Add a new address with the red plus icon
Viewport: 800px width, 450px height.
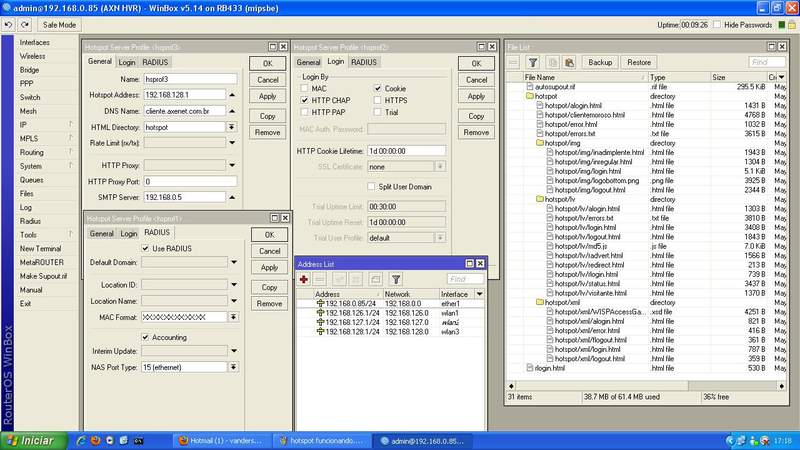pyautogui.click(x=304, y=279)
